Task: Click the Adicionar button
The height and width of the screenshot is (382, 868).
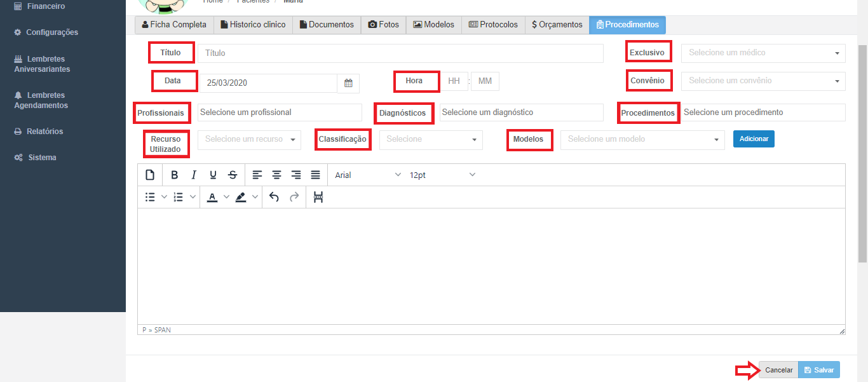Action: point(754,139)
